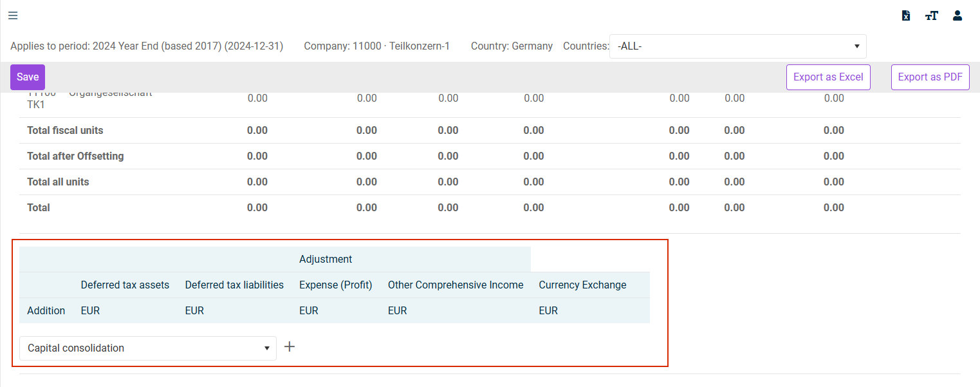
Task: Click the Save button
Action: point(28,77)
